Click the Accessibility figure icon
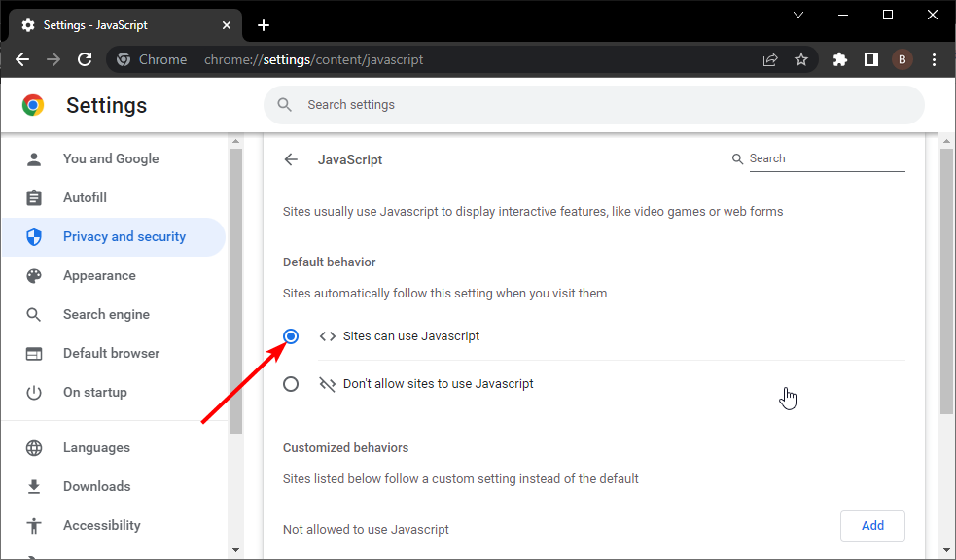Viewport: 956px width, 560px height. click(x=34, y=525)
